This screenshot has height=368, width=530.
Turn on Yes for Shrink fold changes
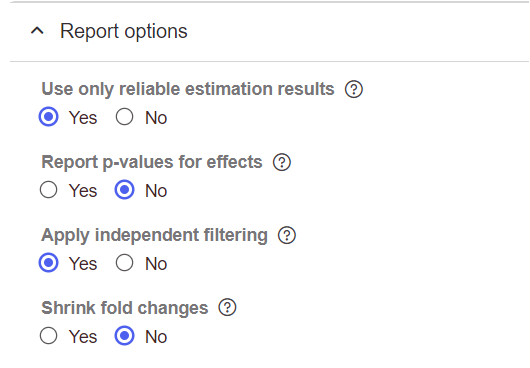tap(49, 336)
